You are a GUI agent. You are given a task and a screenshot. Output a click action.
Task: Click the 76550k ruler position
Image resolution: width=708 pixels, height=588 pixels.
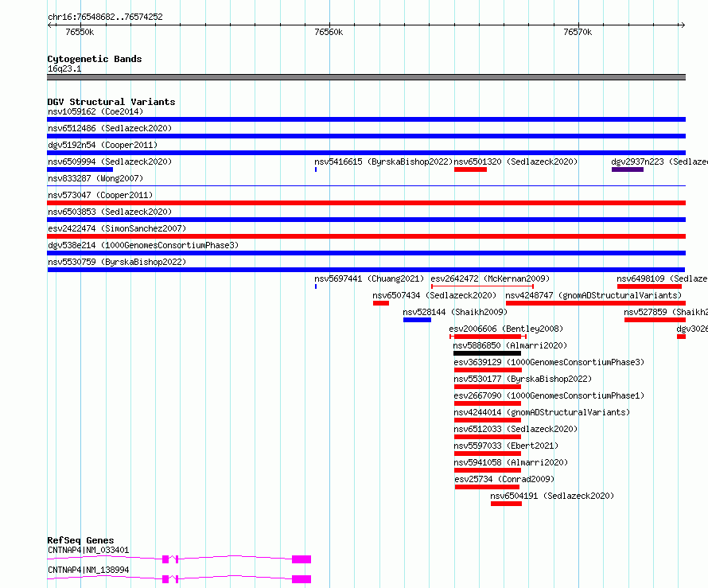(x=80, y=32)
